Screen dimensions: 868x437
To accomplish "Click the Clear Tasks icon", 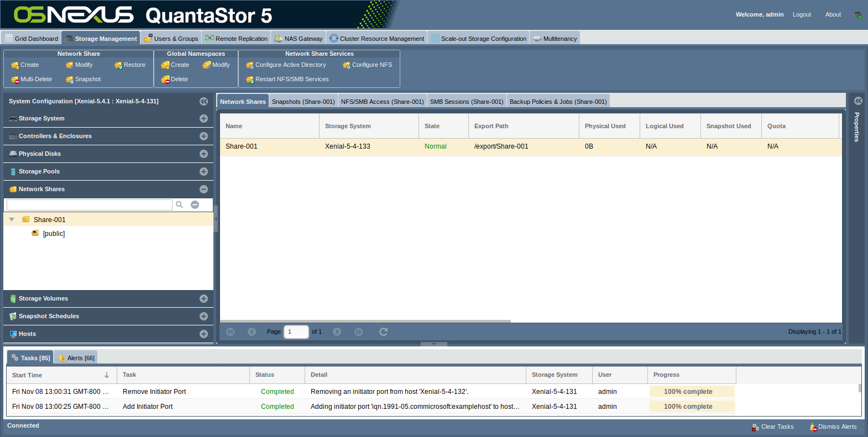I will click(755, 427).
